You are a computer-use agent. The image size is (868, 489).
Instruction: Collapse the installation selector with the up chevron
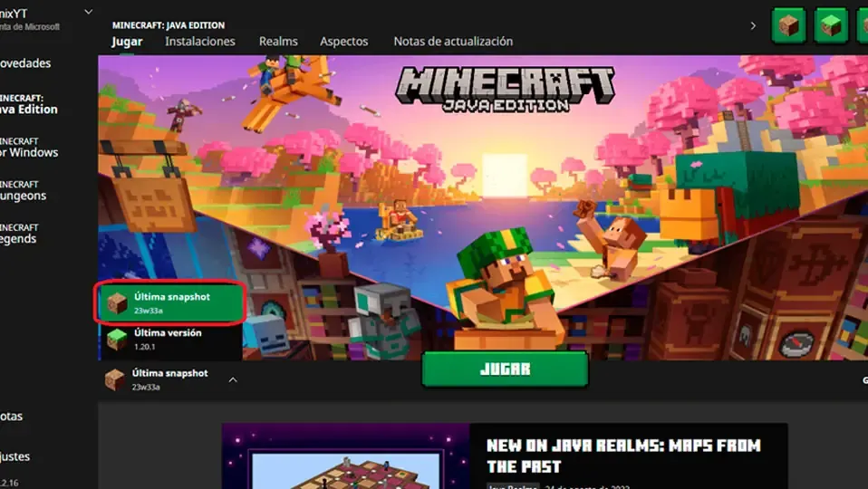click(233, 379)
